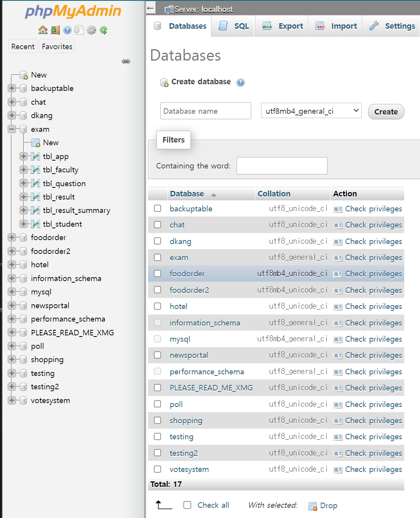Collapse the exam database tree node
Screen dimensions: 420x518
tap(12, 129)
